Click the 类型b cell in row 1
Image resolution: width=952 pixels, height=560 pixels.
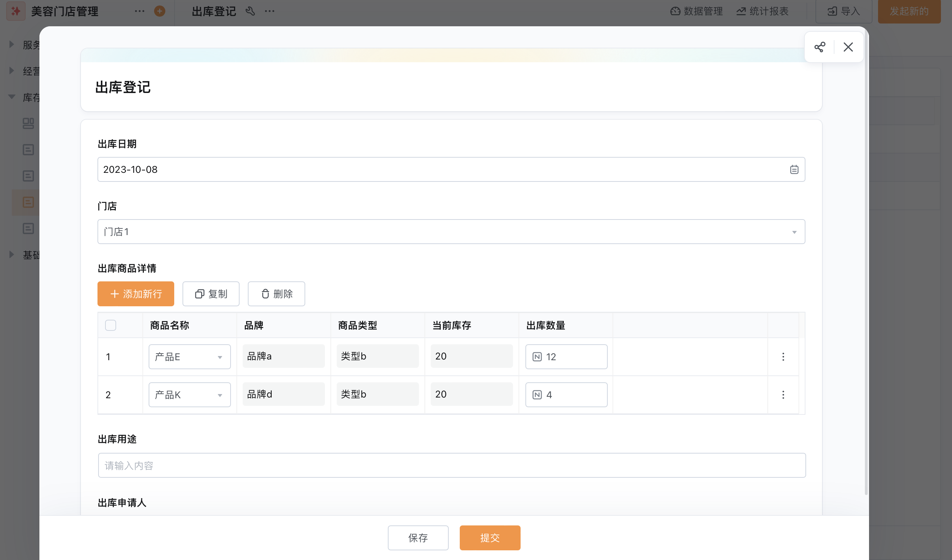tap(377, 356)
